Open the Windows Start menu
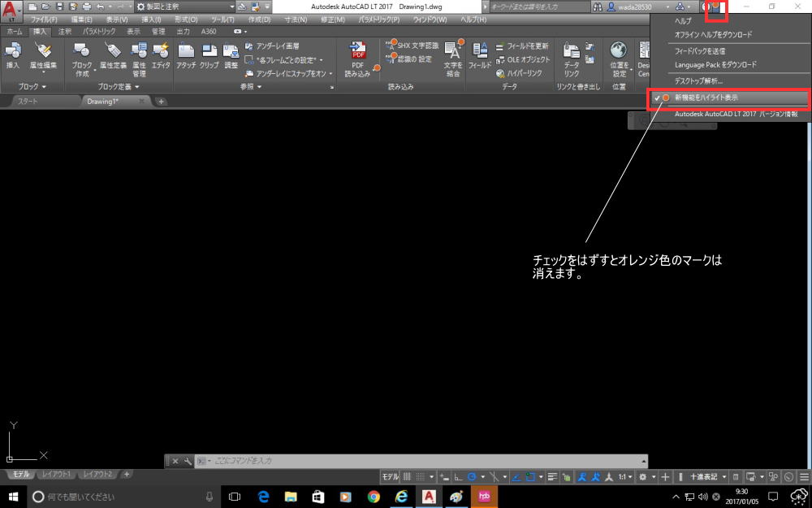 point(14,497)
